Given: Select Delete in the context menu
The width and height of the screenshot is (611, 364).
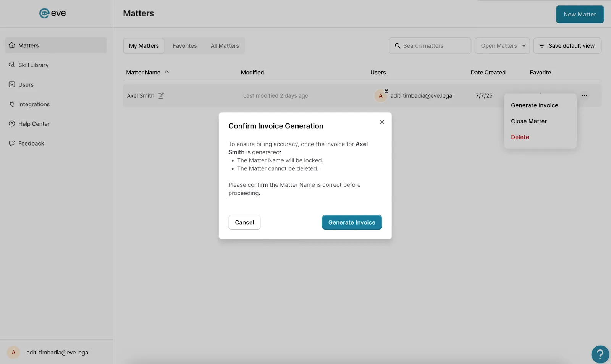Looking at the screenshot, I should point(520,137).
